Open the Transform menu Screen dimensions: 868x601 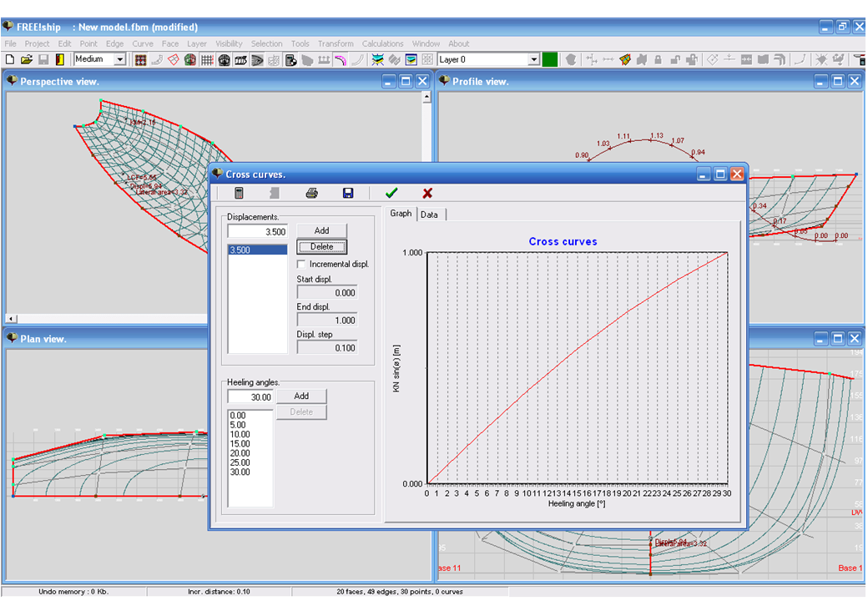tap(336, 43)
